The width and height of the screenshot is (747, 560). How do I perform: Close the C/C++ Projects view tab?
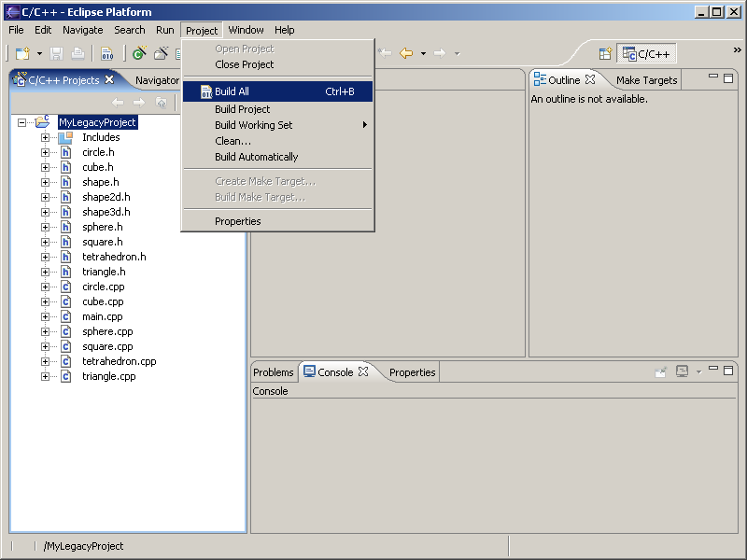pyautogui.click(x=109, y=80)
